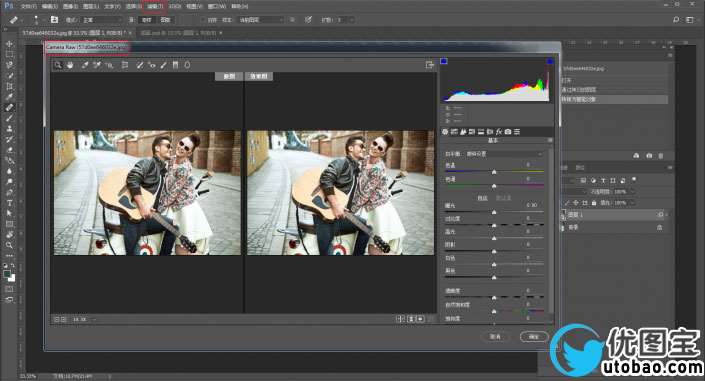Click the 确定 button in Camera Raw

534,336
